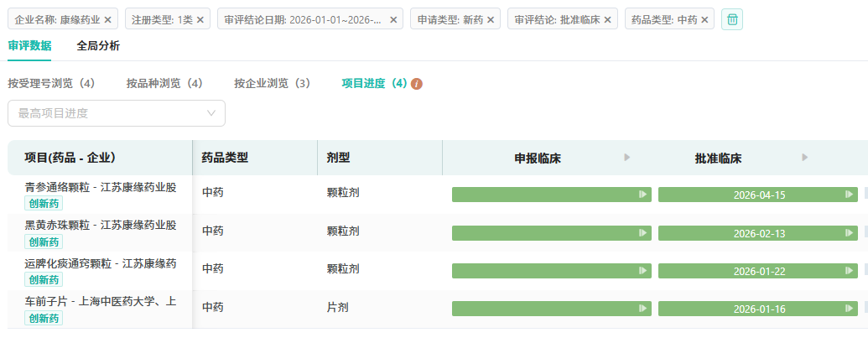The width and height of the screenshot is (868, 343).
Task: Remove the 注册类型 1类 filter tag
Action: pyautogui.click(x=200, y=19)
